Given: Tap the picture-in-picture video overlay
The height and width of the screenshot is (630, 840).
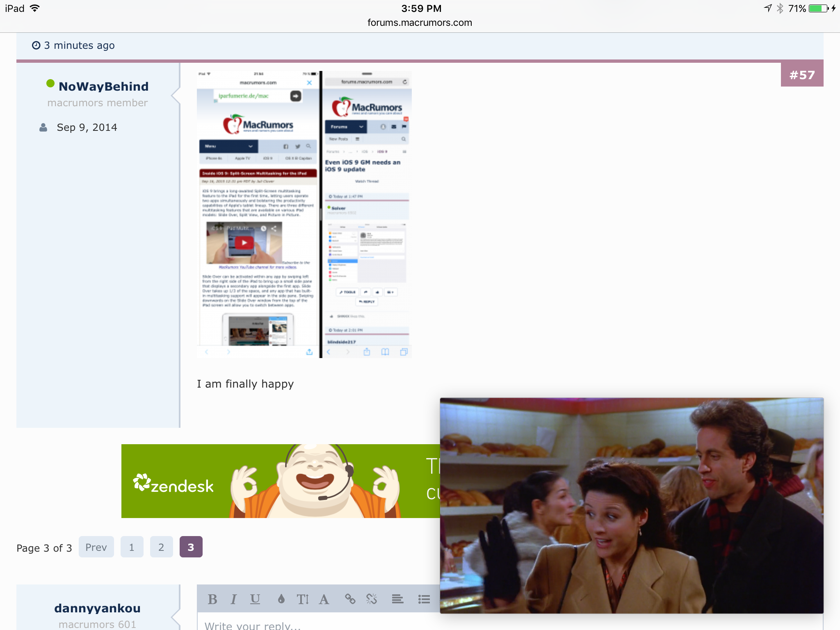Looking at the screenshot, I should (x=631, y=505).
